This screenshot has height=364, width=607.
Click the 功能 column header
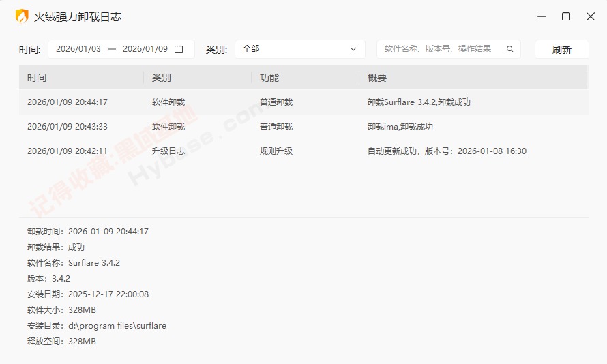(x=269, y=78)
